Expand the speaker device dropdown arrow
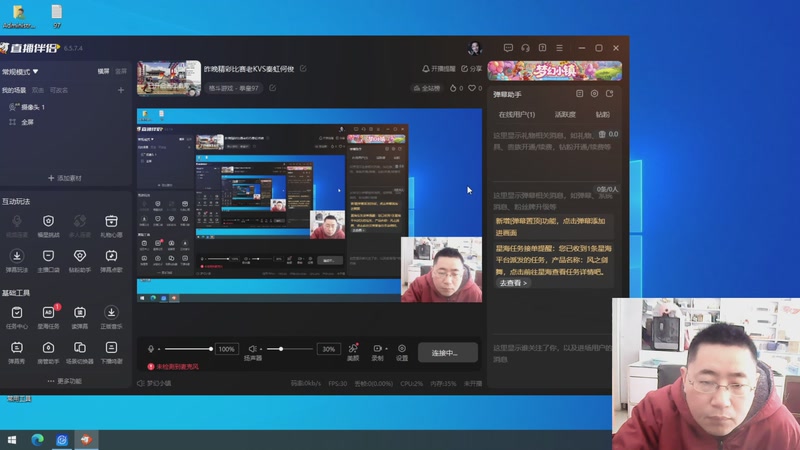The width and height of the screenshot is (800, 450). pos(261,349)
